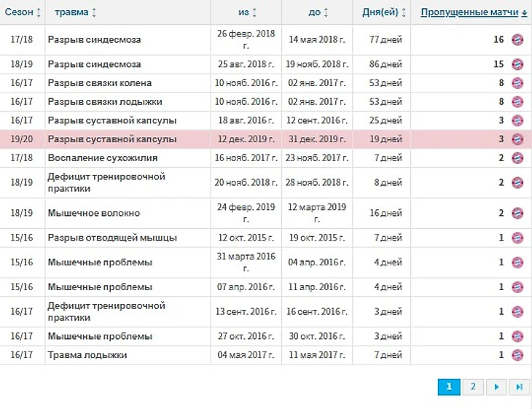This screenshot has height=409, width=532.
Task: Go to page 2 of injuries
Action: (x=472, y=387)
